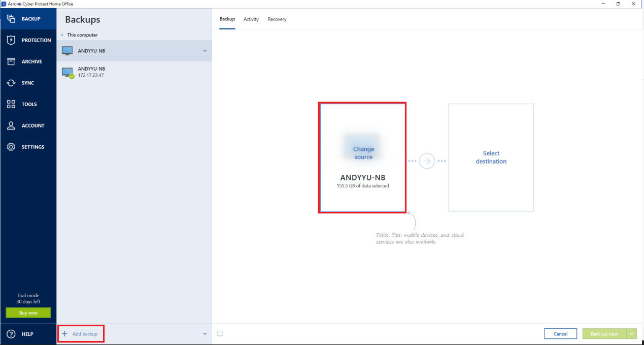Click the Add backup label

coord(85,334)
